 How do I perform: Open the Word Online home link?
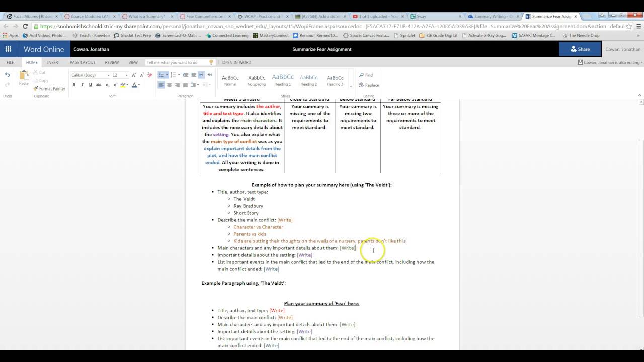(x=44, y=49)
